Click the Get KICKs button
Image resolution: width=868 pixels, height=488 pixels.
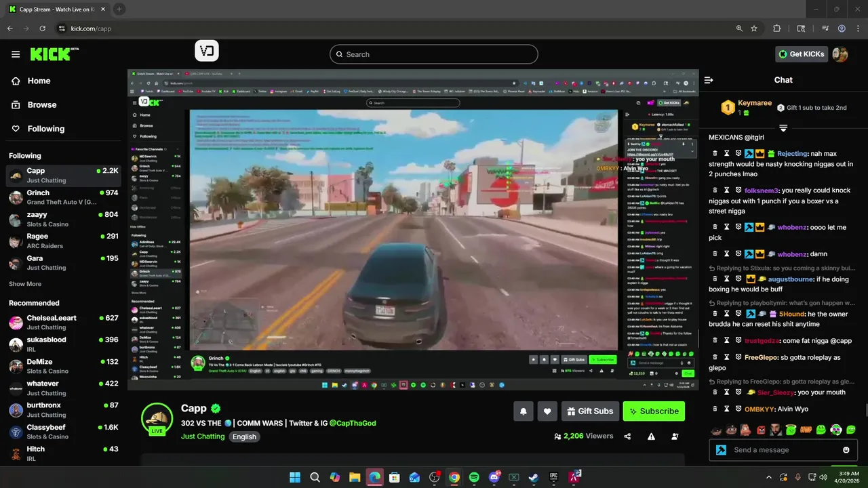pyautogui.click(x=802, y=54)
